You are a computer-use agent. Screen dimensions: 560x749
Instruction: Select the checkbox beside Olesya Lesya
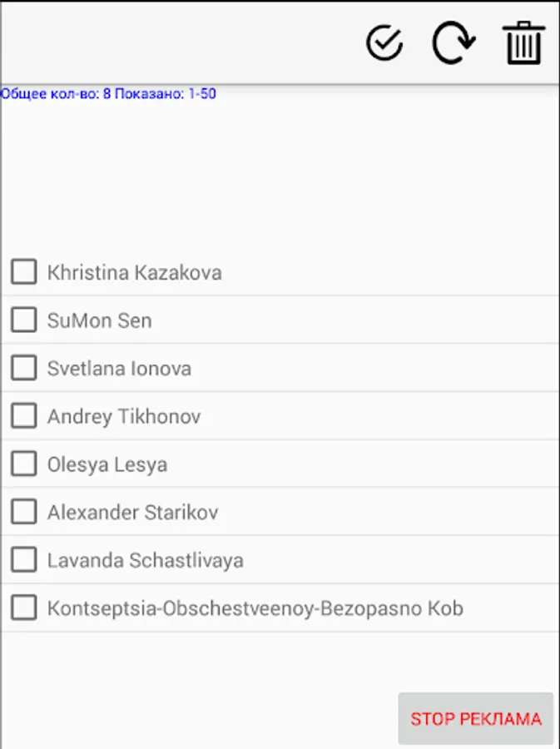point(23,464)
